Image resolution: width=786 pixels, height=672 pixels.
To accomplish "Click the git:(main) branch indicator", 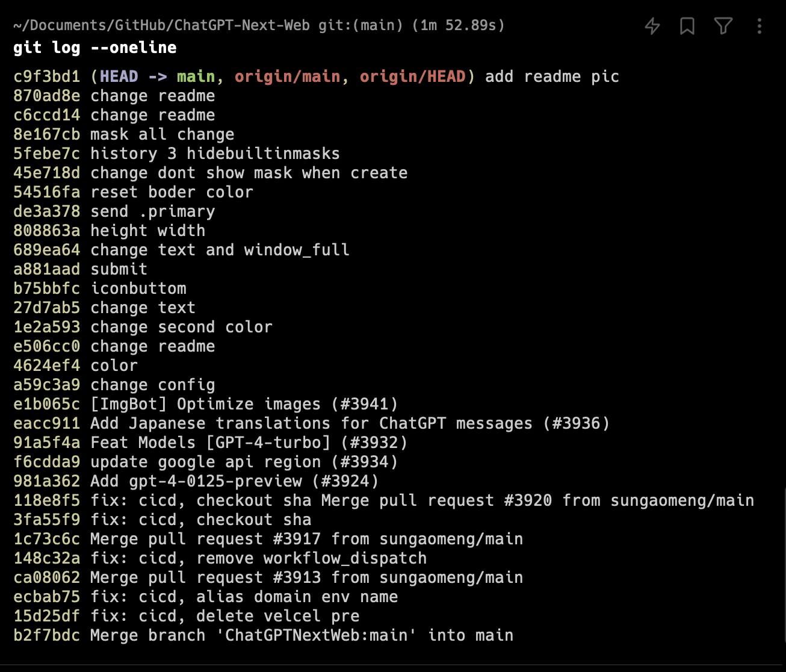I will click(361, 25).
